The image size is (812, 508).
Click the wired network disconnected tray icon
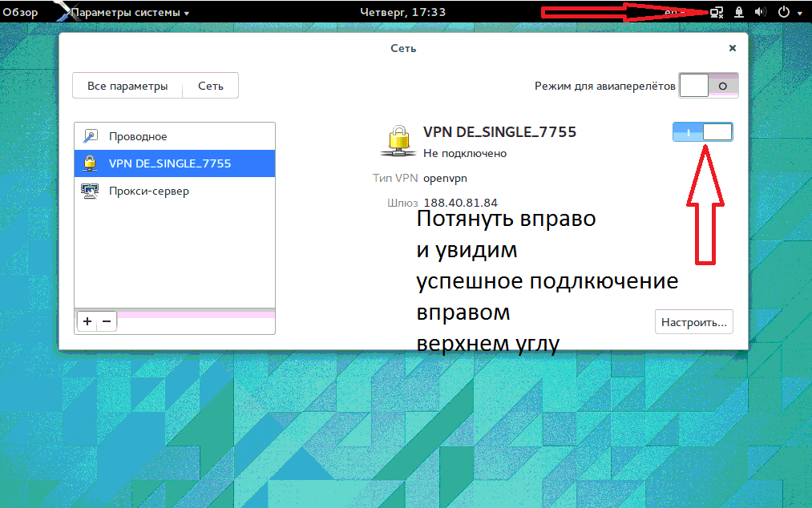[x=717, y=13]
